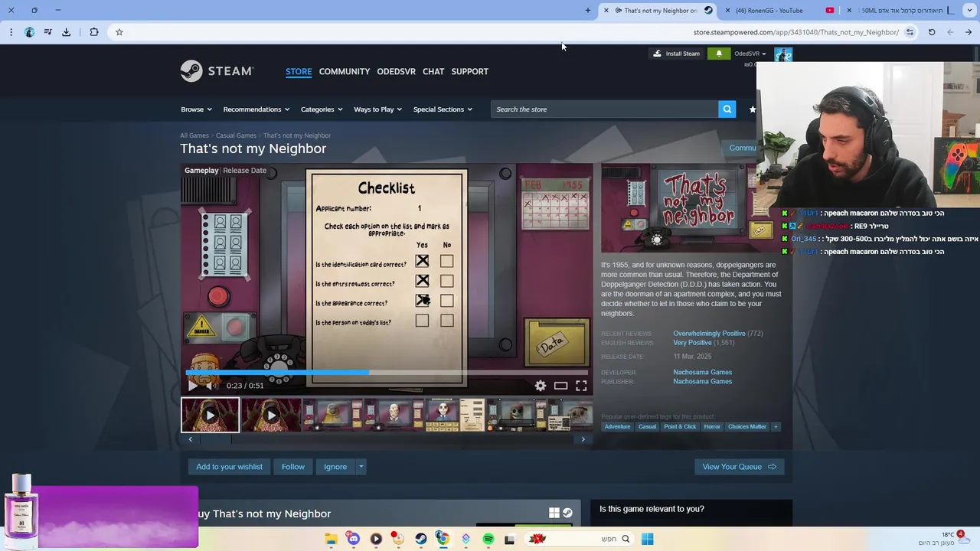
Task: Open the browser profile avatar icon
Action: pyautogui.click(x=30, y=32)
